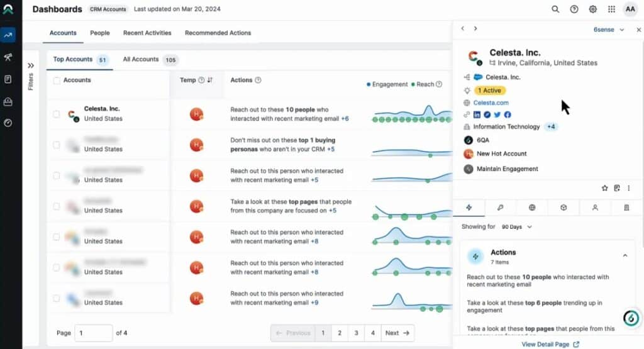Open the 90 Days period dropdown

[517, 226]
